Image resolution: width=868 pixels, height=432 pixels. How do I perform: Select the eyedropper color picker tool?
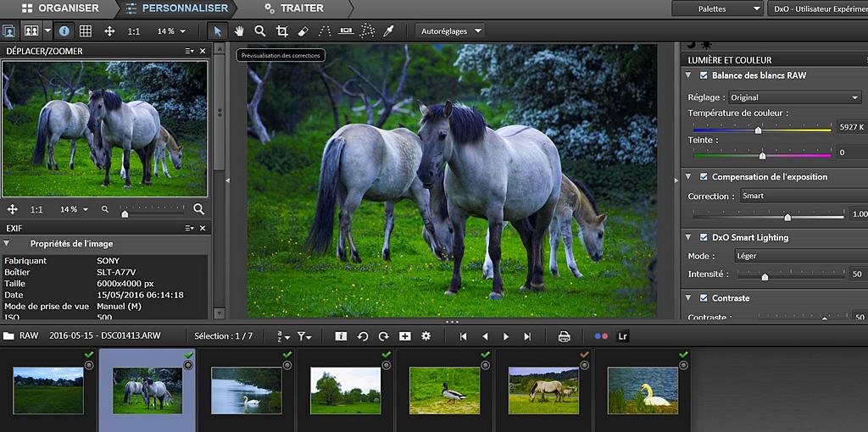388,31
